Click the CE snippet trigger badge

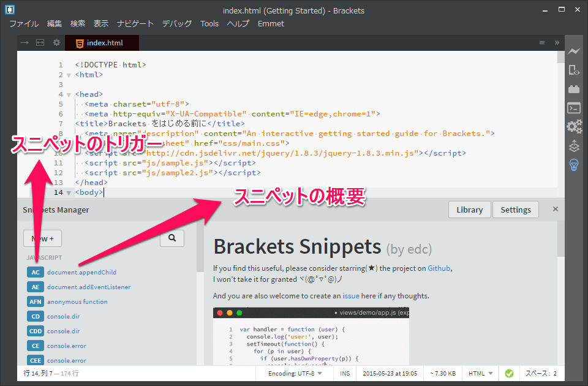pos(36,346)
